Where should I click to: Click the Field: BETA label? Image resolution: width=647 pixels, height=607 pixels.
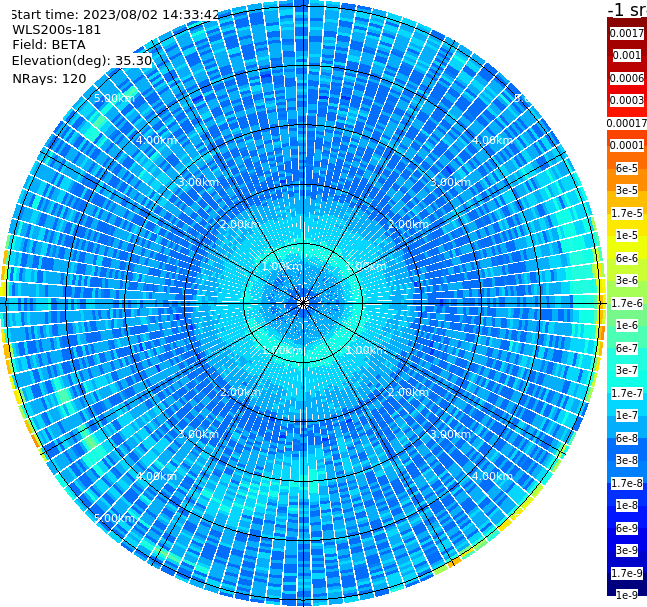tap(49, 45)
